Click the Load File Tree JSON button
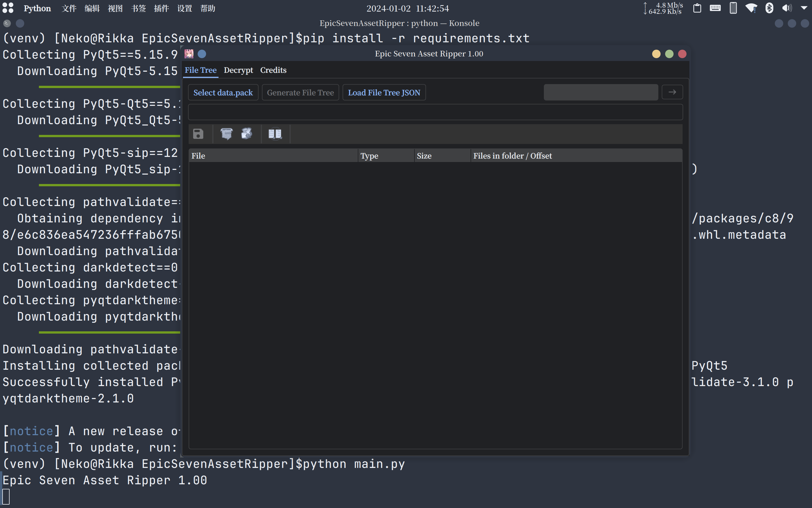Viewport: 812px width, 508px height. click(384, 92)
